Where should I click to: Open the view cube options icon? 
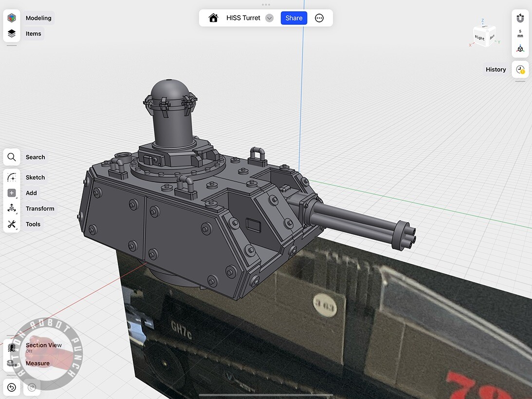[520, 49]
